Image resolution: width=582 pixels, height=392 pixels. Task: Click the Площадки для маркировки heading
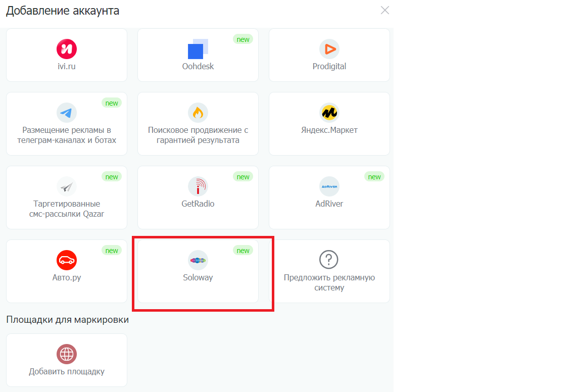pos(68,320)
